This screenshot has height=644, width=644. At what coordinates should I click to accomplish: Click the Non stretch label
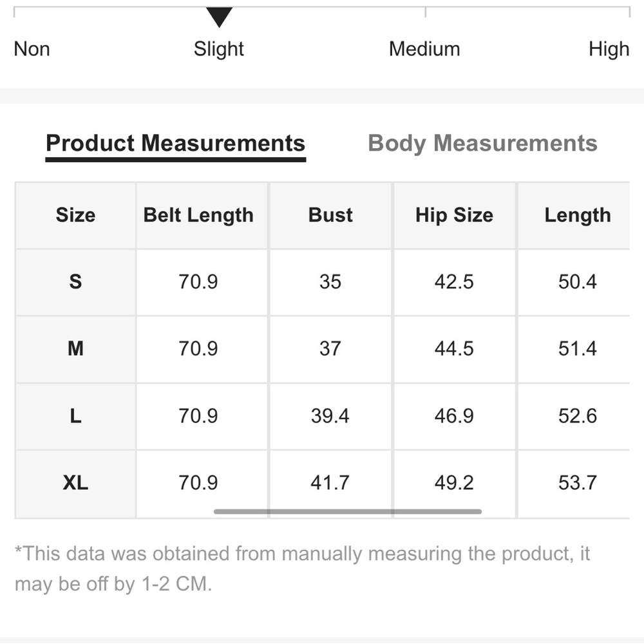(32, 50)
